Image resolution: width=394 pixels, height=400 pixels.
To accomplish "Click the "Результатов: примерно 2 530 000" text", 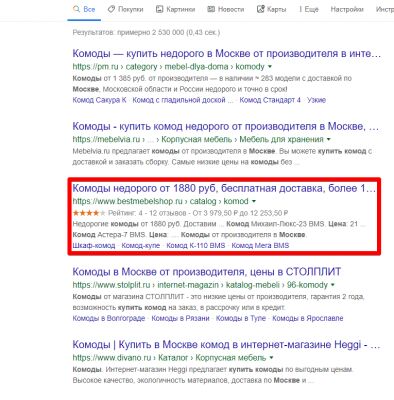I will 146,32.
